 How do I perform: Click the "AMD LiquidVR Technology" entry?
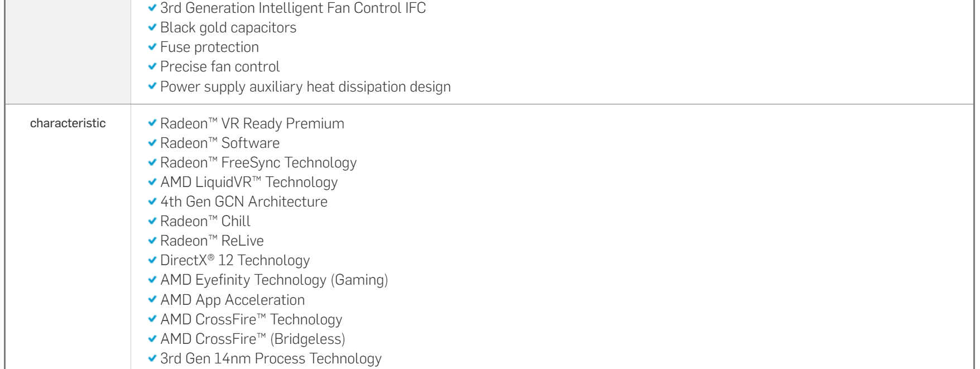248,182
